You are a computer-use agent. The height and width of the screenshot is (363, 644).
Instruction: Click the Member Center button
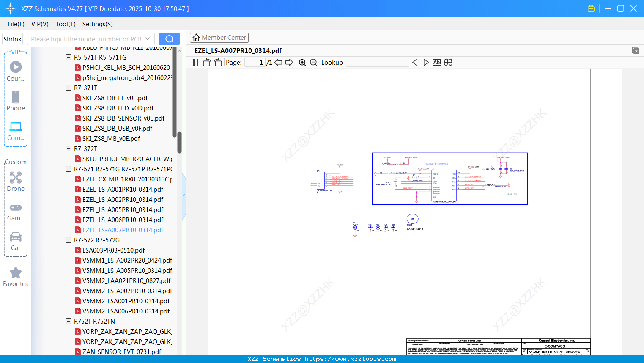click(x=219, y=38)
